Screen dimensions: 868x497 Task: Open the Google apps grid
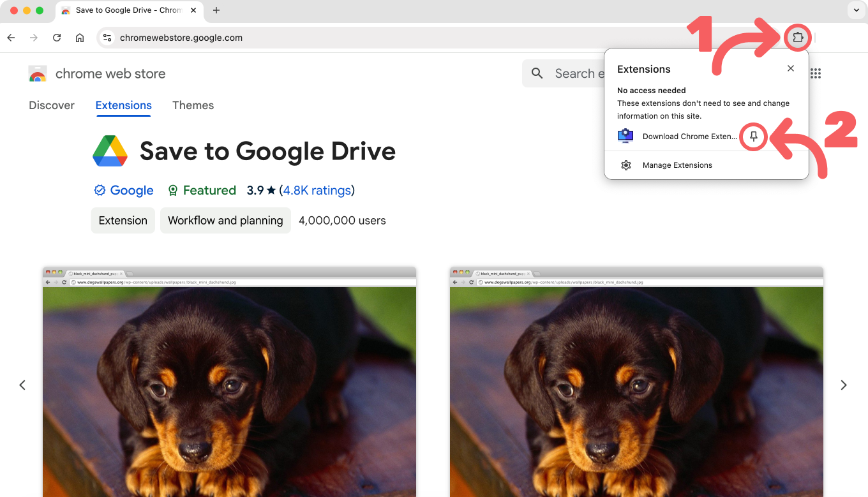click(x=815, y=73)
